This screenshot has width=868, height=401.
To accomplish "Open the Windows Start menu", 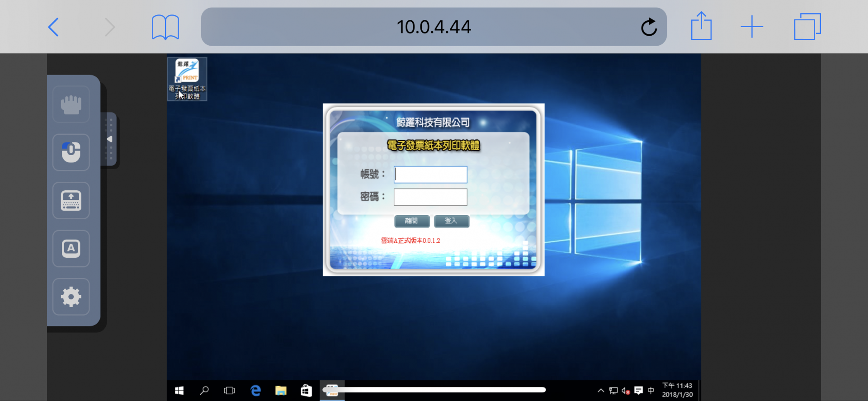I will click(x=179, y=391).
